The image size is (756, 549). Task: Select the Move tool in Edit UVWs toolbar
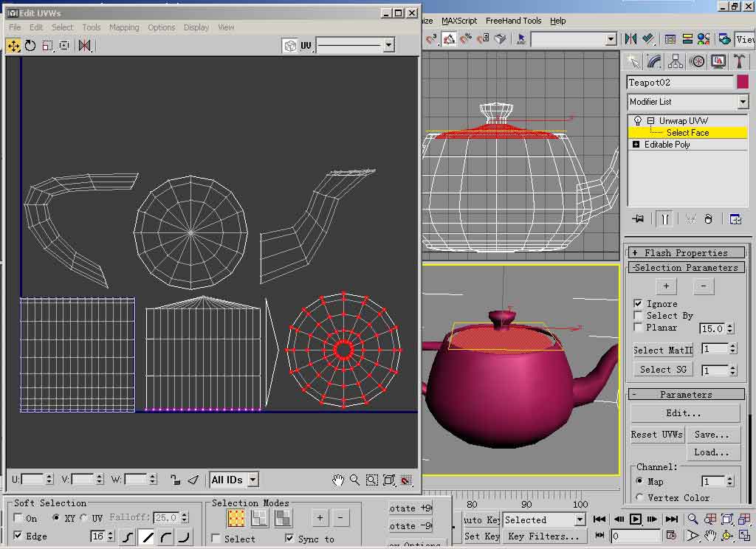13,46
